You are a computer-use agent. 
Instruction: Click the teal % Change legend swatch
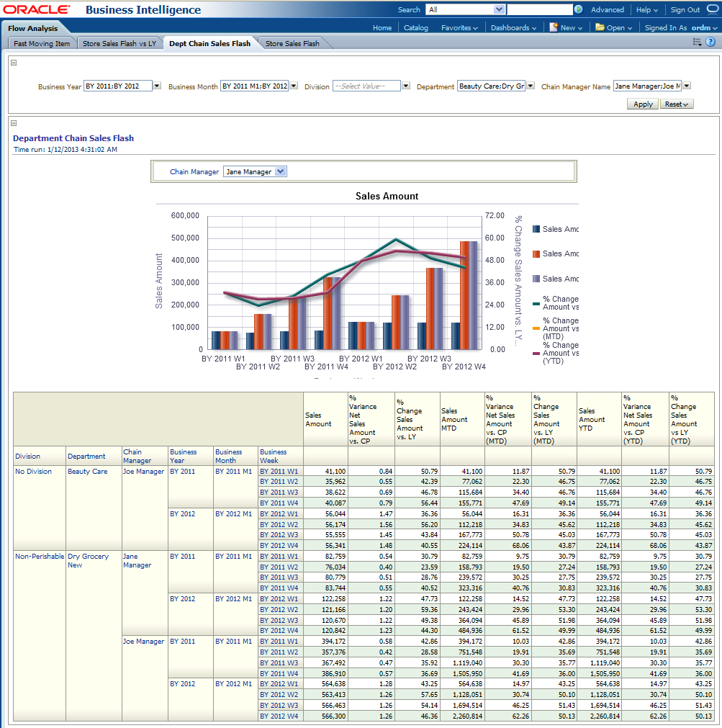pyautogui.click(x=536, y=303)
